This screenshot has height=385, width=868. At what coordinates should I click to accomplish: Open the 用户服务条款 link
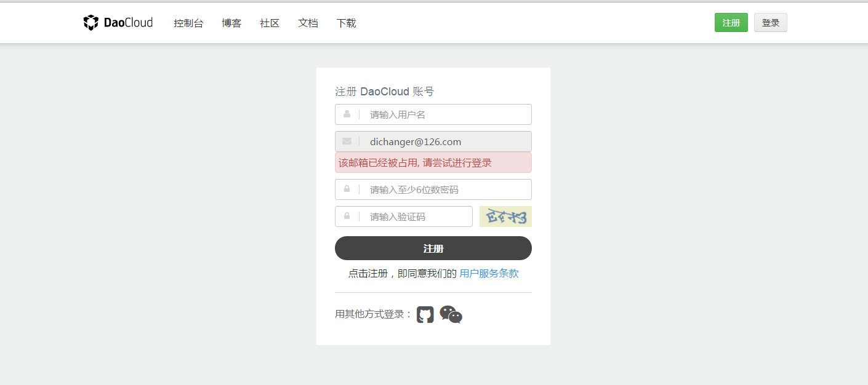pyautogui.click(x=489, y=274)
